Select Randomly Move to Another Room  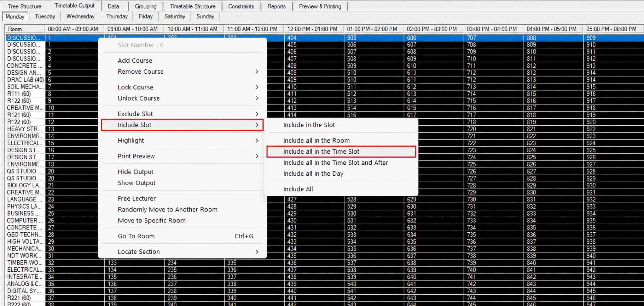[182, 209]
